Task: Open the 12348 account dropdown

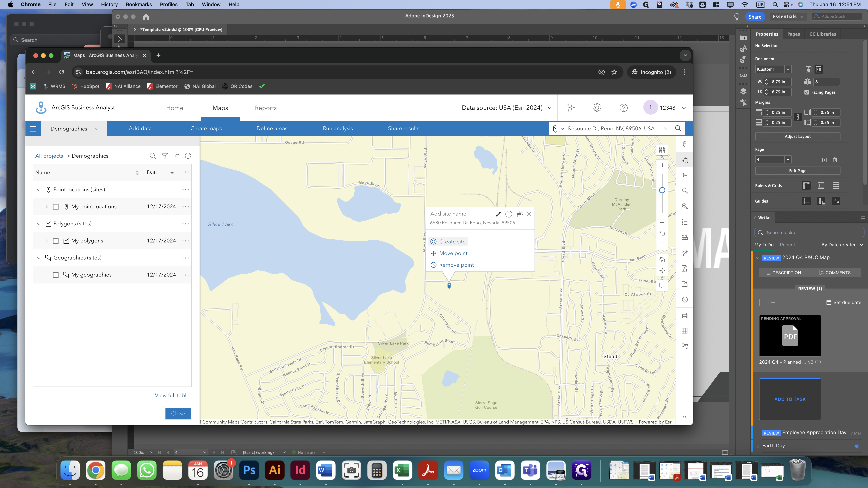Action: pyautogui.click(x=665, y=108)
